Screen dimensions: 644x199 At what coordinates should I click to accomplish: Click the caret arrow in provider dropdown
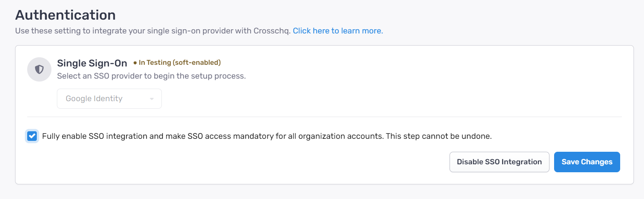[x=152, y=99]
